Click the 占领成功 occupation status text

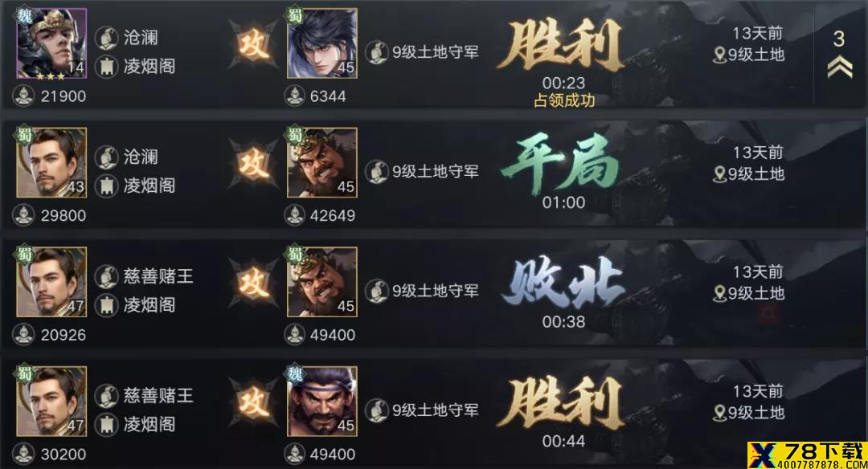[x=564, y=100]
